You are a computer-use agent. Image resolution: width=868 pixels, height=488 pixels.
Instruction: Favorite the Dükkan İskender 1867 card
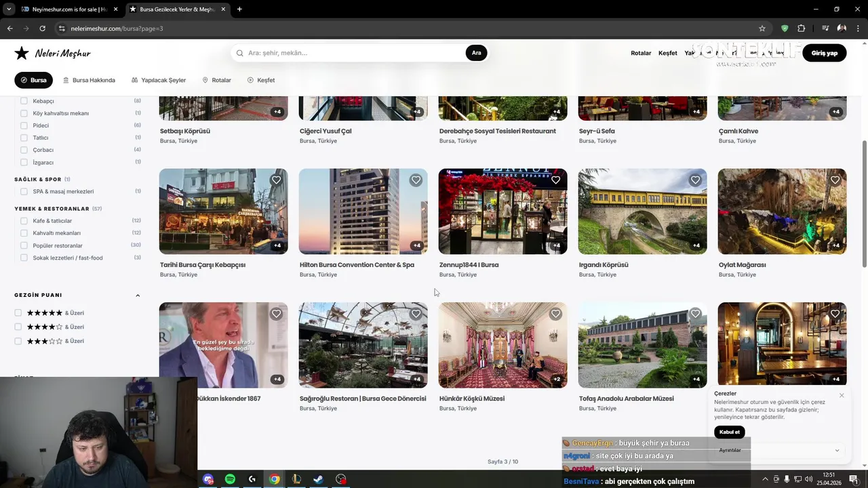point(276,314)
